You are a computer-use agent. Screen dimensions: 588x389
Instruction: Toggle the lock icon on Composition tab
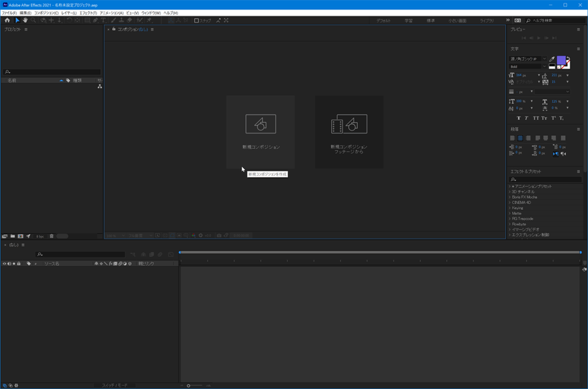pyautogui.click(x=114, y=29)
